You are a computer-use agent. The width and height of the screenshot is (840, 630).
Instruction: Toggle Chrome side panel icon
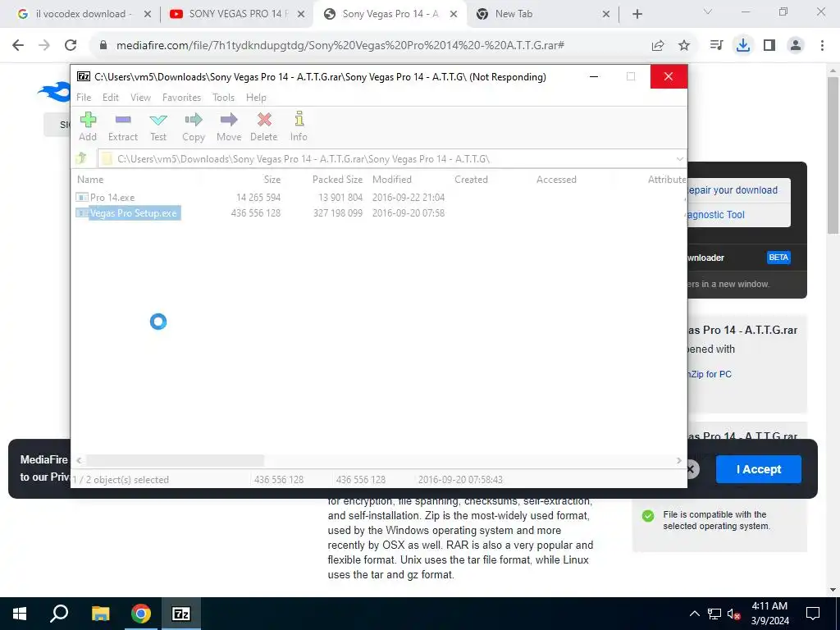(x=769, y=46)
